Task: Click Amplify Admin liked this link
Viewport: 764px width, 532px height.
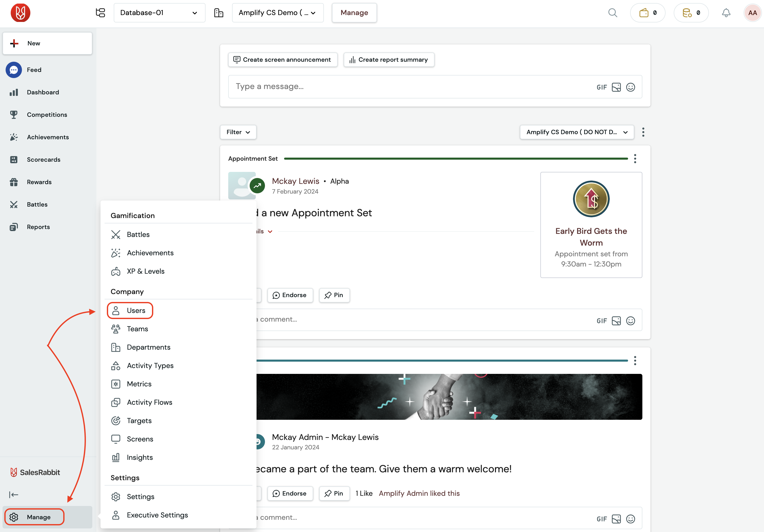Action: [x=419, y=493]
